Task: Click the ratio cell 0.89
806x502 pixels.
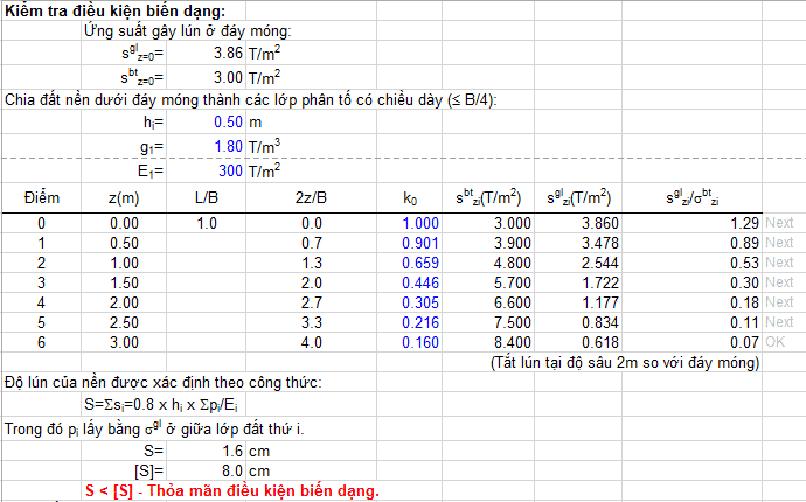Action: (x=744, y=243)
